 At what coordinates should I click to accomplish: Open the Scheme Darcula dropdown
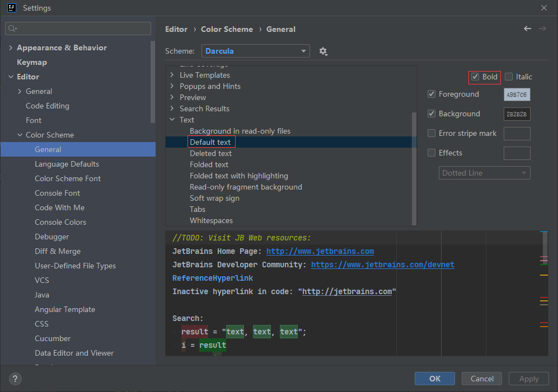pos(255,51)
